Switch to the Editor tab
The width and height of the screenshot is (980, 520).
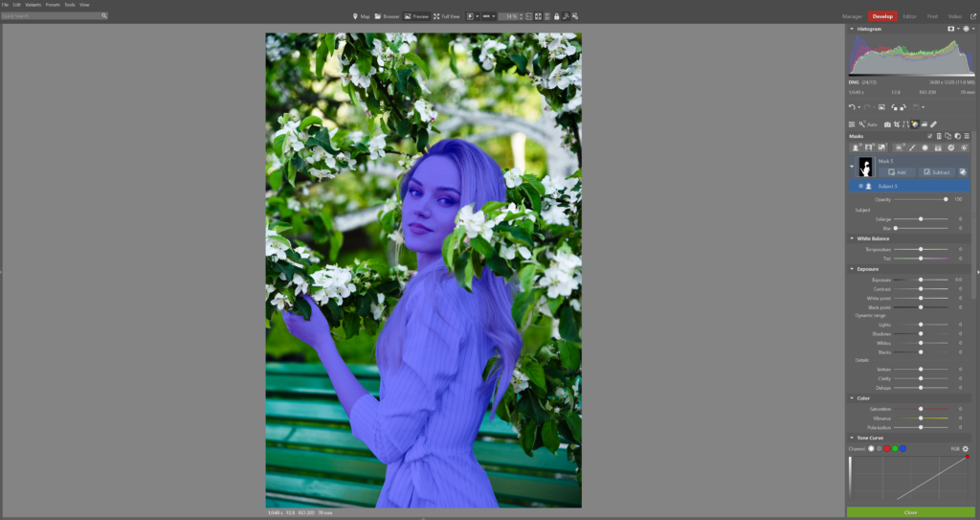[x=909, y=16]
